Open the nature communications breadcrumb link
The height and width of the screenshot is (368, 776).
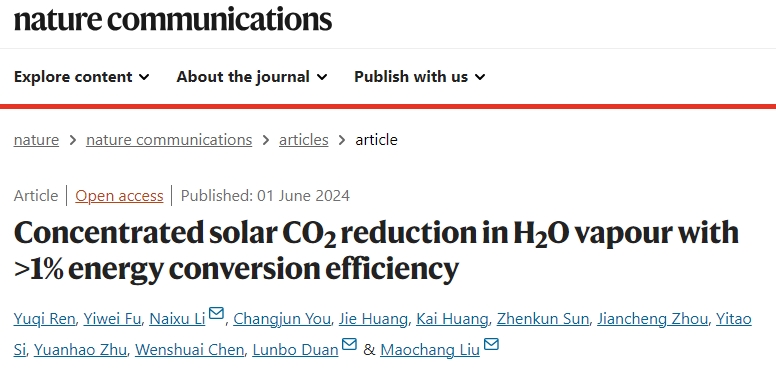point(169,140)
